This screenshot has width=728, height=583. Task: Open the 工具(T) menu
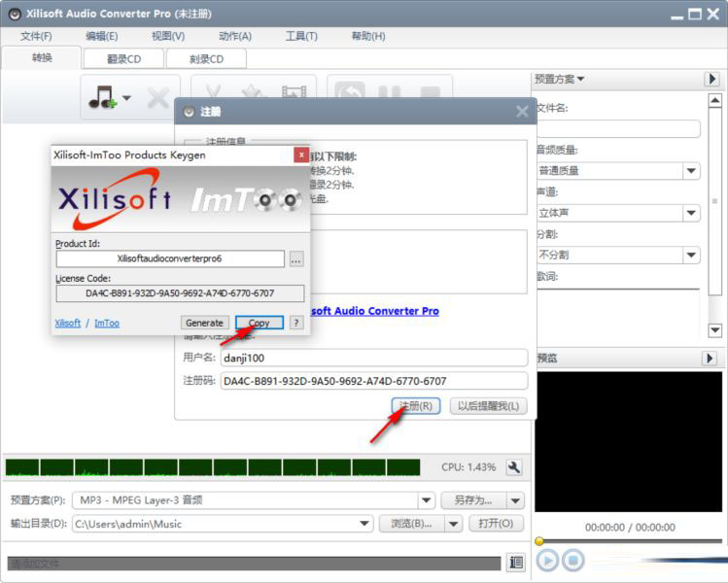coord(301,36)
